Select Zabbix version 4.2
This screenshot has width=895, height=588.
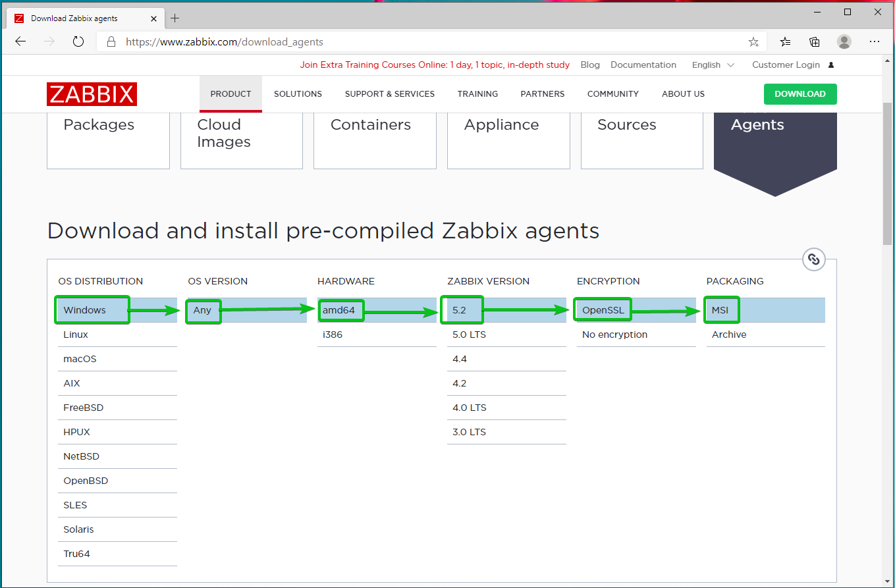click(506, 383)
